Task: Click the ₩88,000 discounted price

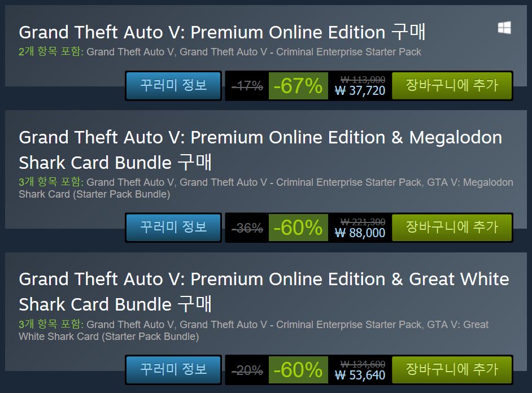Action: pyautogui.click(x=360, y=233)
